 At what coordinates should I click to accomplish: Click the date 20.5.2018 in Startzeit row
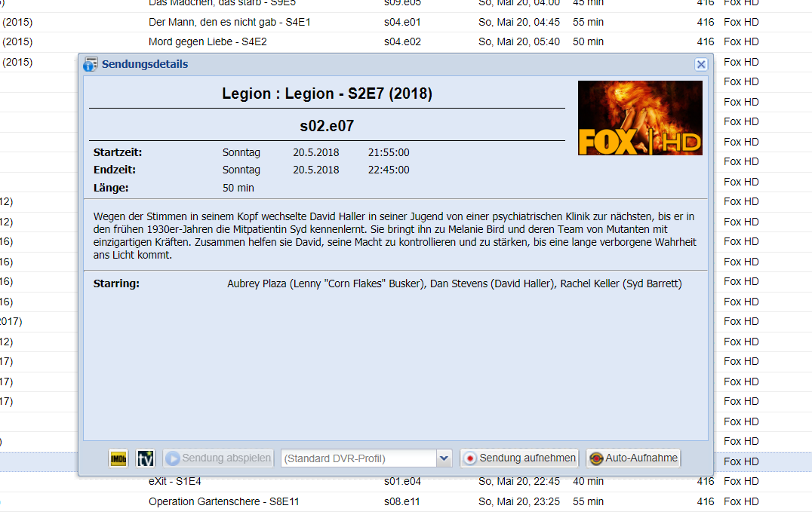[316, 152]
